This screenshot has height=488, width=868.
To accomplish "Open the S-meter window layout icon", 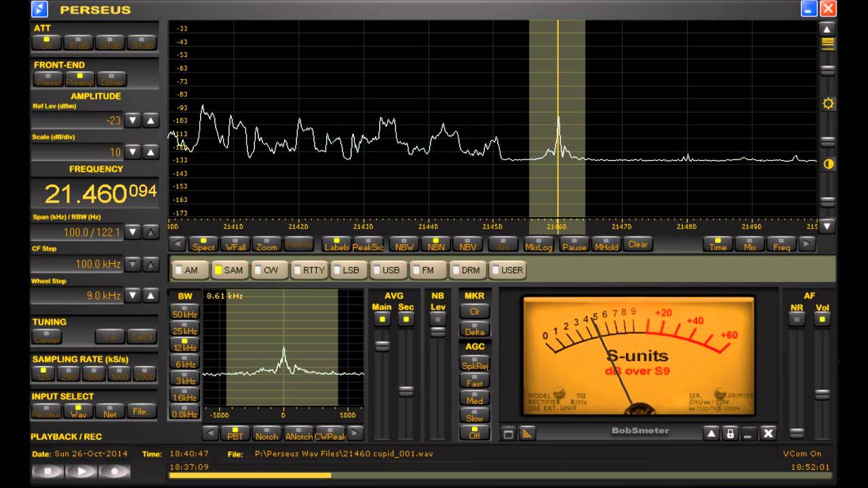I will (x=509, y=434).
